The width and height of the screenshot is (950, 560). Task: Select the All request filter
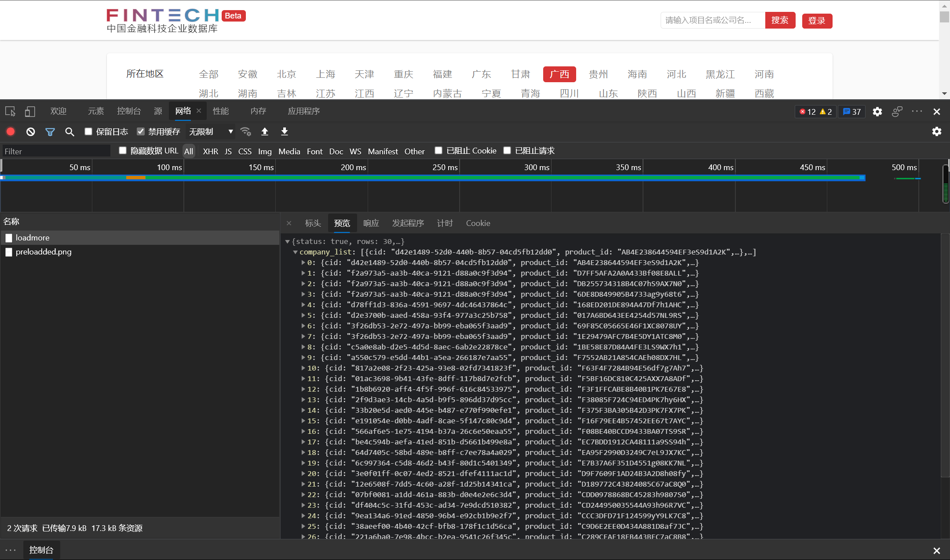pos(189,151)
